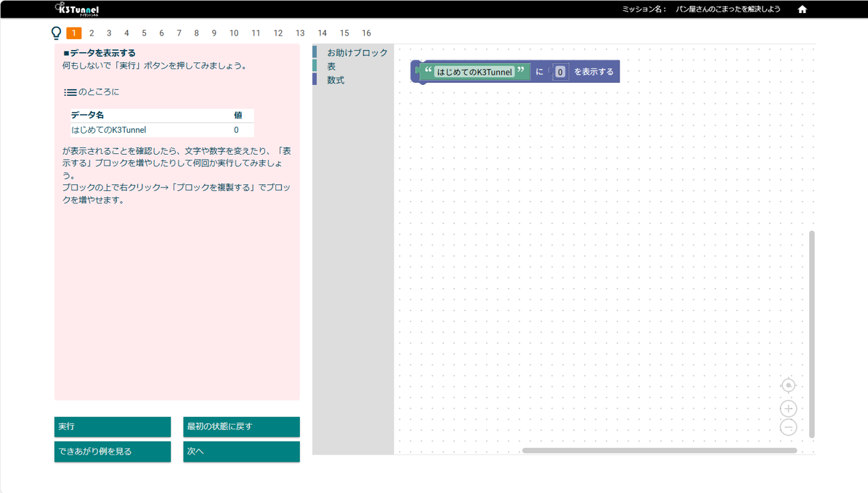868x493 pixels.
Task: Click the はじめてのK3Tunnel text field in block
Action: point(474,72)
